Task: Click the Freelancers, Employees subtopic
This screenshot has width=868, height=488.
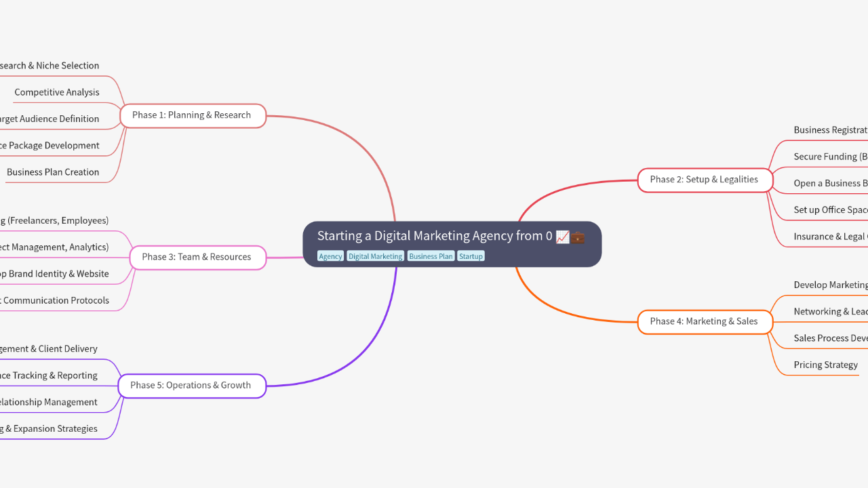Action: (x=54, y=220)
